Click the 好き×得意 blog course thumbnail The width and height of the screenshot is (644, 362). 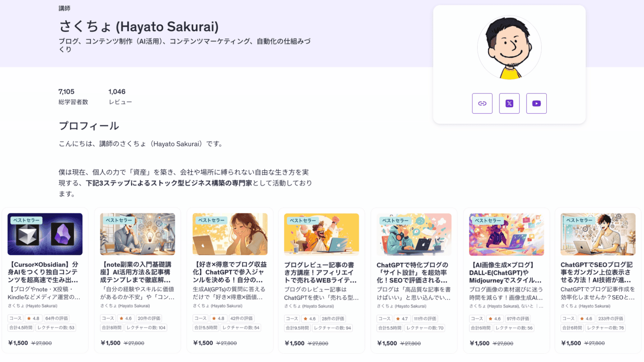[x=230, y=234]
